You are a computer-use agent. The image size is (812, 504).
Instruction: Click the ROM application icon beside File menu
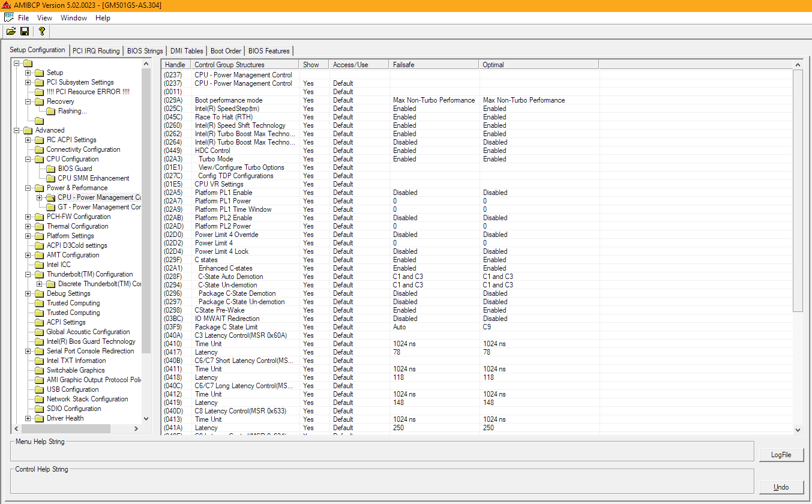click(x=8, y=17)
